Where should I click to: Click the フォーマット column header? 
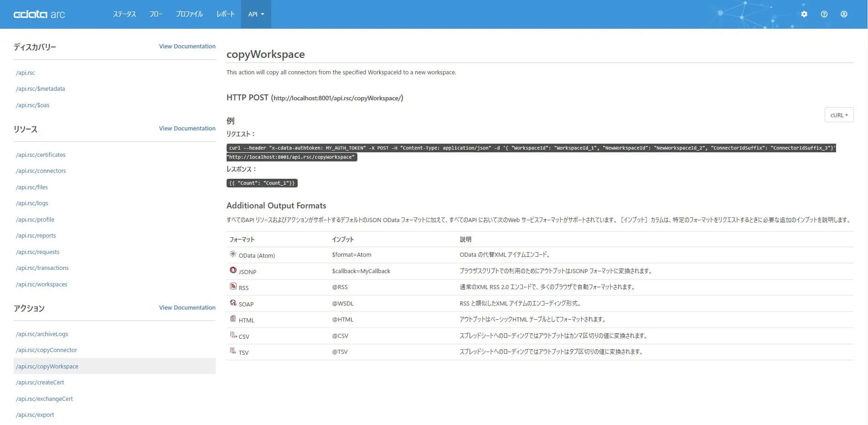[x=242, y=239]
